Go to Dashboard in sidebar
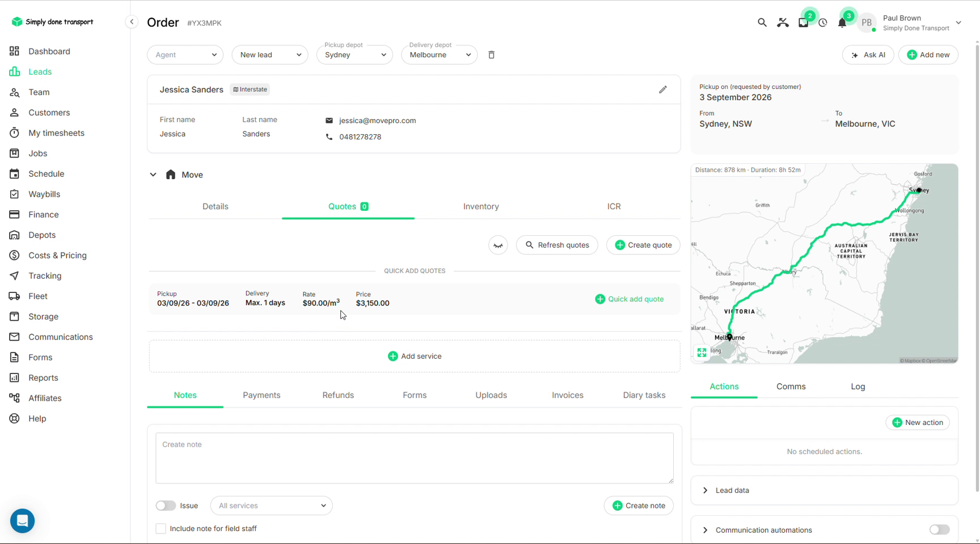The height and width of the screenshot is (544, 980). [49, 52]
